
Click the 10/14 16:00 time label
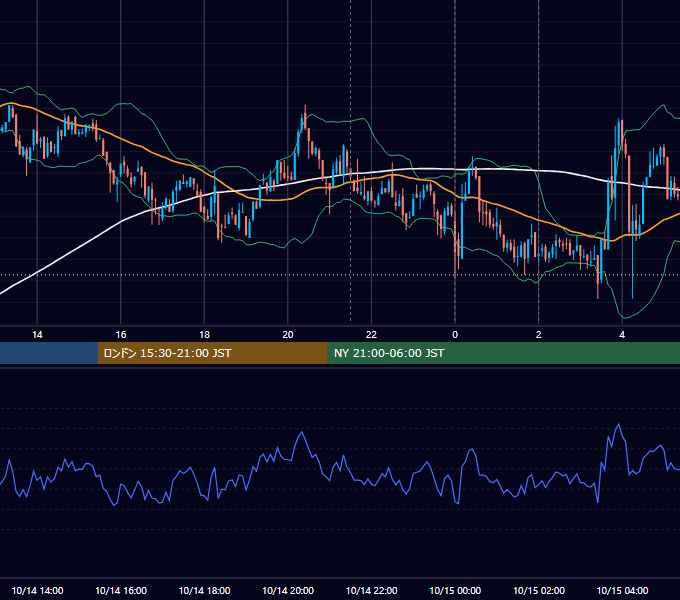point(121,590)
